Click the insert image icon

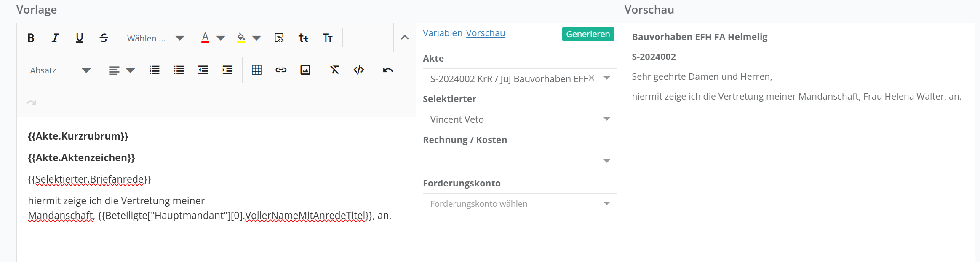(x=305, y=70)
